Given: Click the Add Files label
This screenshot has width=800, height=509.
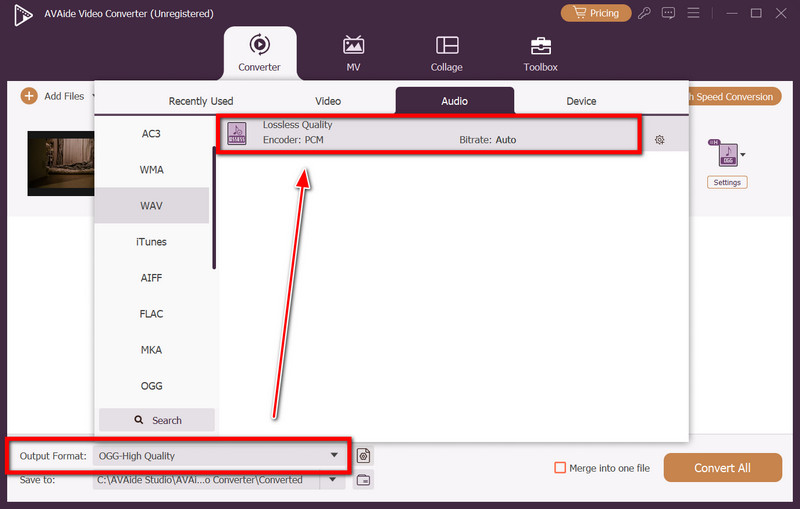Looking at the screenshot, I should coord(64,96).
